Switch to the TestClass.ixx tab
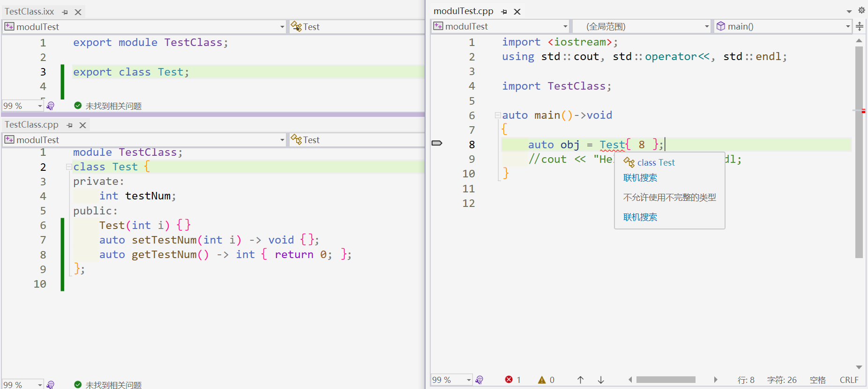This screenshot has width=868, height=389. click(x=30, y=12)
